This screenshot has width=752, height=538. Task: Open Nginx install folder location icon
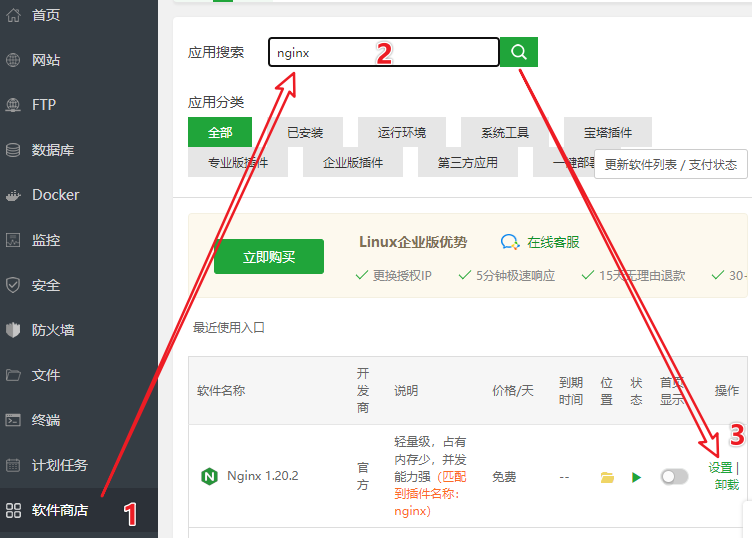pyautogui.click(x=607, y=477)
